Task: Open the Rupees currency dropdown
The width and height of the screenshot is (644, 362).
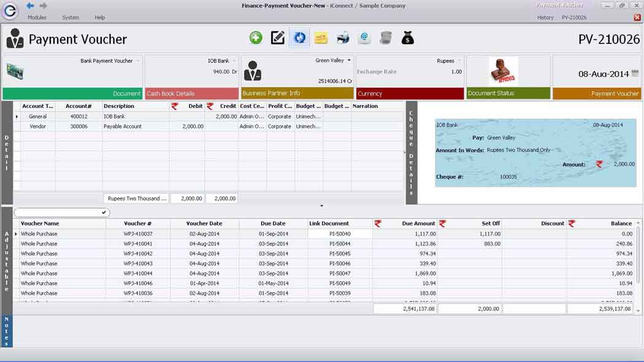Action: [x=459, y=61]
